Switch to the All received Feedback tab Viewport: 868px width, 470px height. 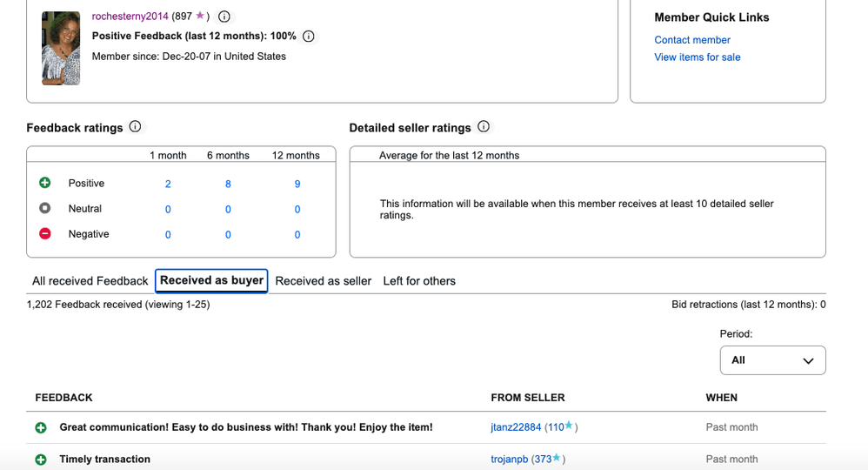[x=90, y=281]
